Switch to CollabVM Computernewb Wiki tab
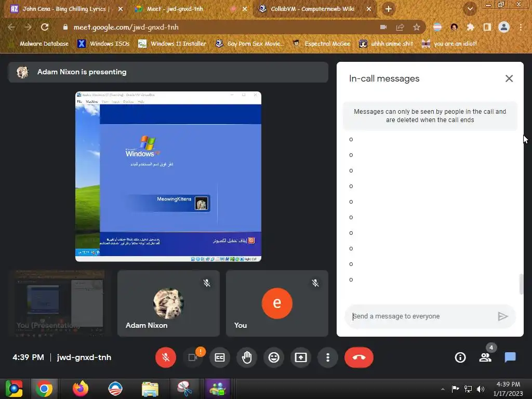The height and width of the screenshot is (399, 532). pos(312,9)
